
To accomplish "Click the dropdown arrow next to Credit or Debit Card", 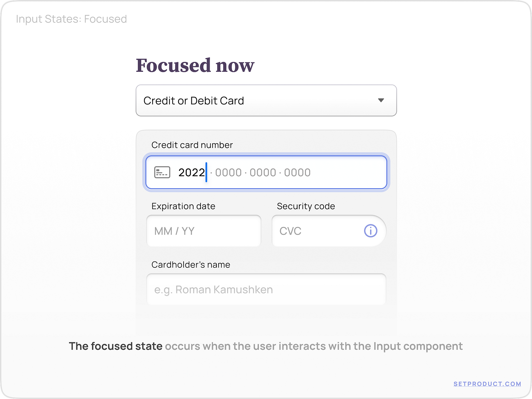I will coord(381,100).
